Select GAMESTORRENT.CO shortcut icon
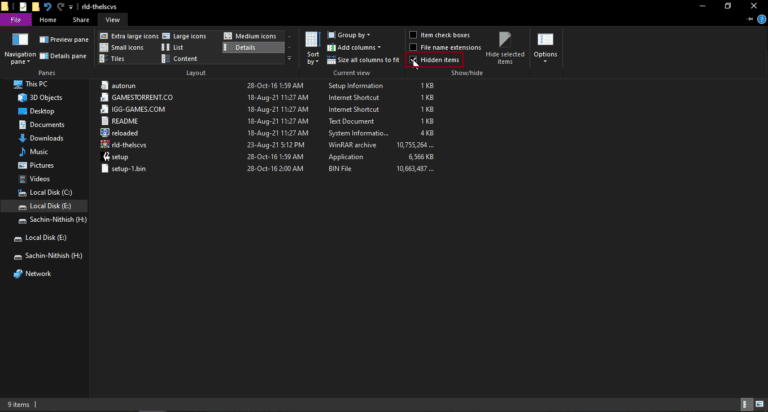 pos(104,97)
